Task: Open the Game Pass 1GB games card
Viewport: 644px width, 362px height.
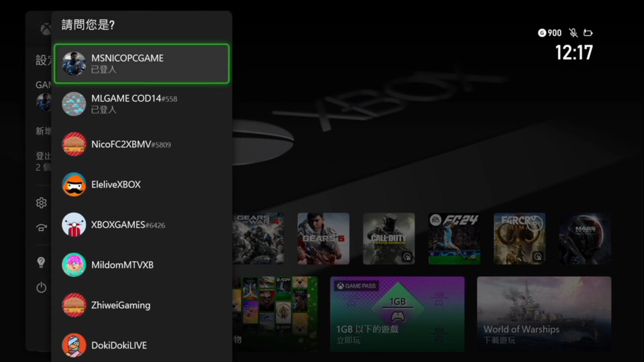Action: [397, 314]
